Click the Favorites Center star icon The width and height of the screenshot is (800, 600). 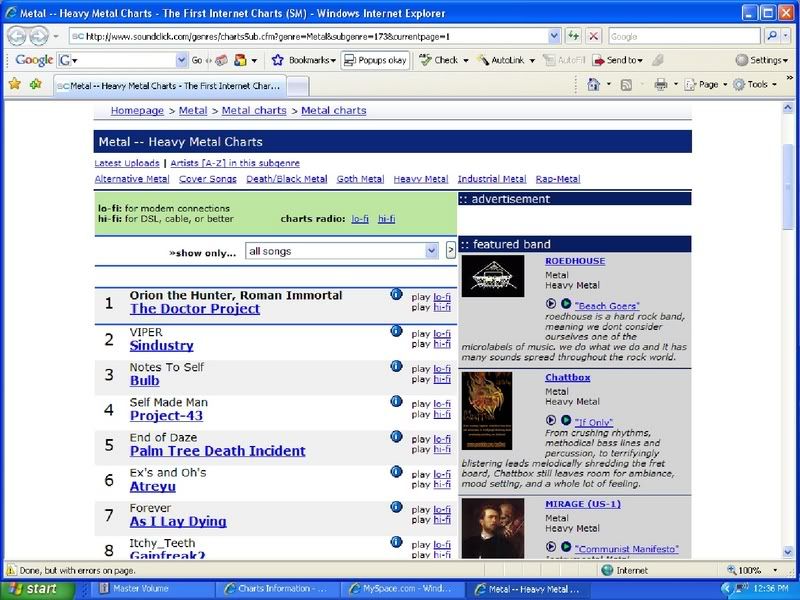15,84
